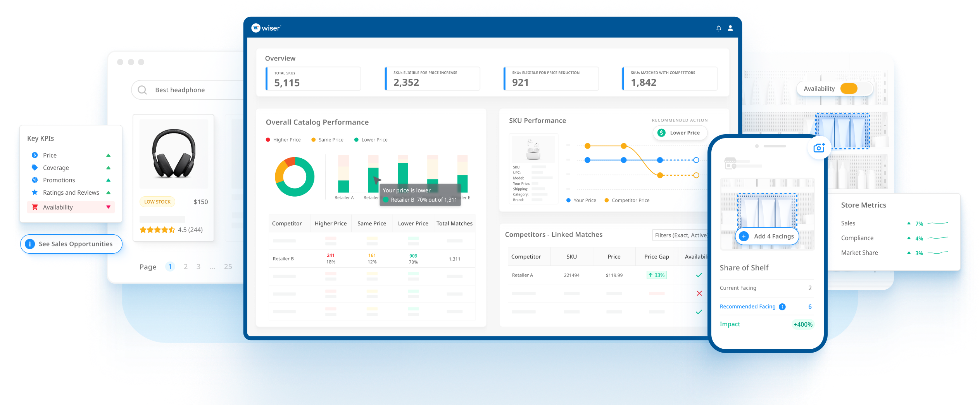The width and height of the screenshot is (980, 405).
Task: Click the Market Share upward trend arrow
Action: pyautogui.click(x=909, y=253)
